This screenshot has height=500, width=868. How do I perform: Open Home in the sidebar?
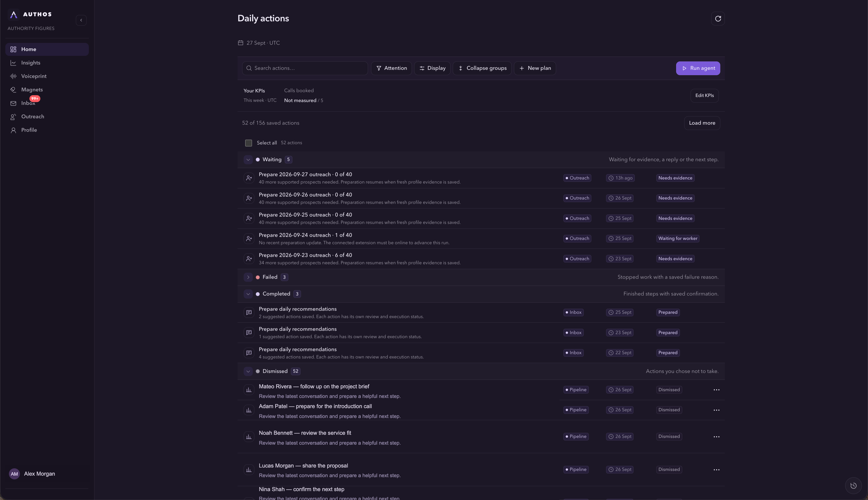click(x=47, y=49)
